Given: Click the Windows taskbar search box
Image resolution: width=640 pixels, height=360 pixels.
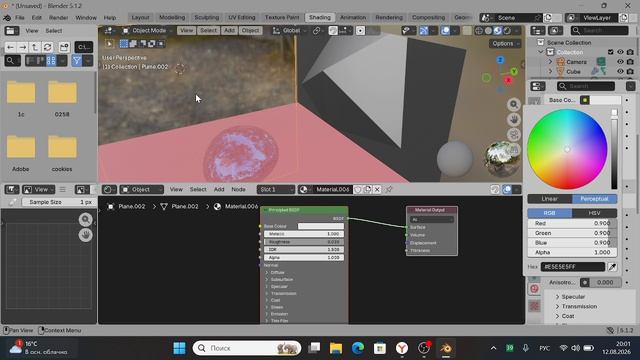Looking at the screenshot, I should pos(247,348).
